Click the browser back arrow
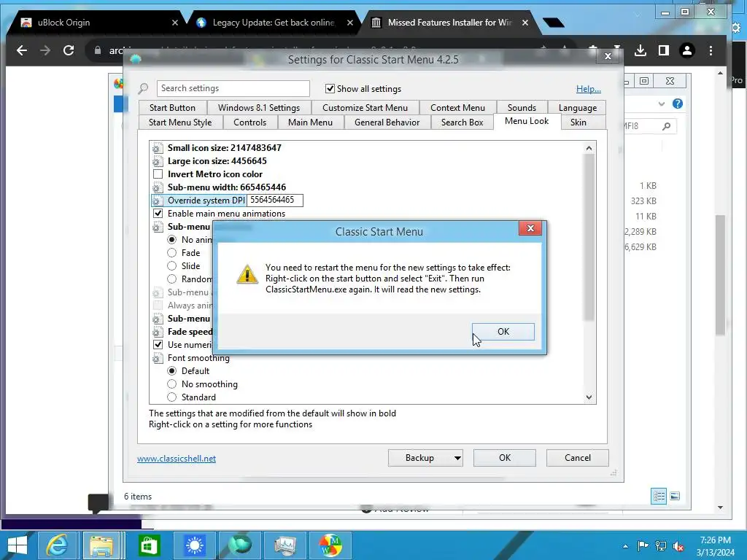The width and height of the screenshot is (747, 560). (x=22, y=50)
